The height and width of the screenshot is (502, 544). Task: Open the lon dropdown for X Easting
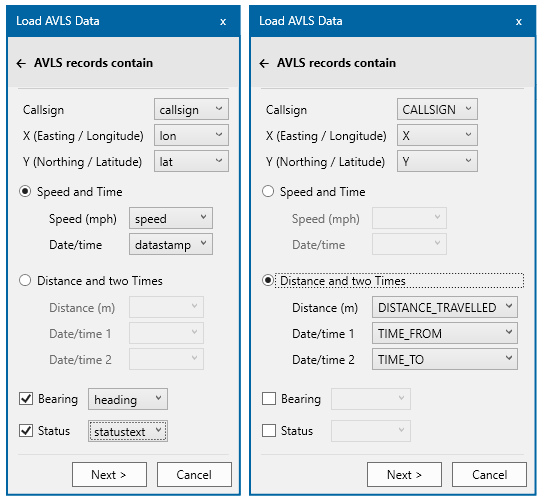[191, 135]
